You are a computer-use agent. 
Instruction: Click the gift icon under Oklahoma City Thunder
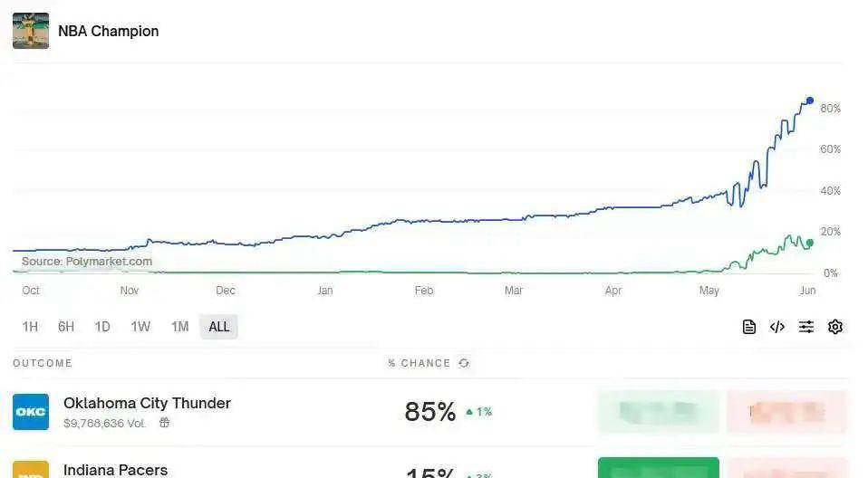pyautogui.click(x=164, y=423)
